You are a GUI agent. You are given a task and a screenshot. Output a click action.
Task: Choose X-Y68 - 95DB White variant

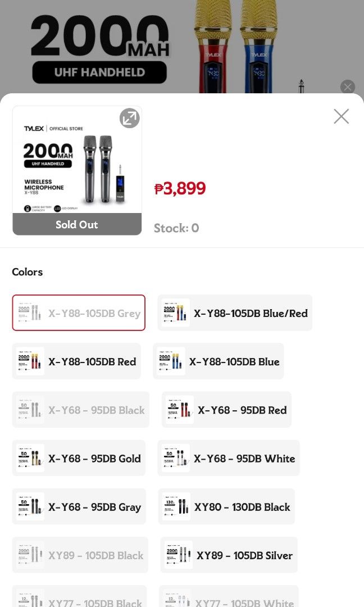tap(229, 458)
